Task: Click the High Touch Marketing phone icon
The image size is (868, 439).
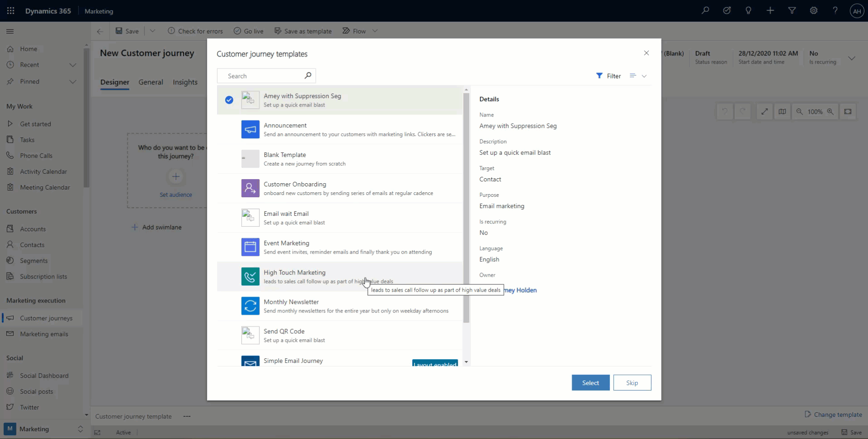Action: click(x=250, y=277)
